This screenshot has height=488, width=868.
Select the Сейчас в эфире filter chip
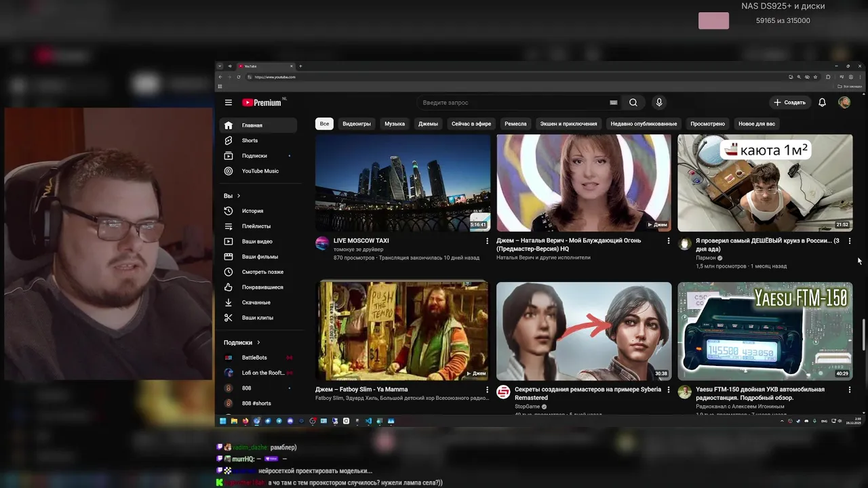point(471,123)
